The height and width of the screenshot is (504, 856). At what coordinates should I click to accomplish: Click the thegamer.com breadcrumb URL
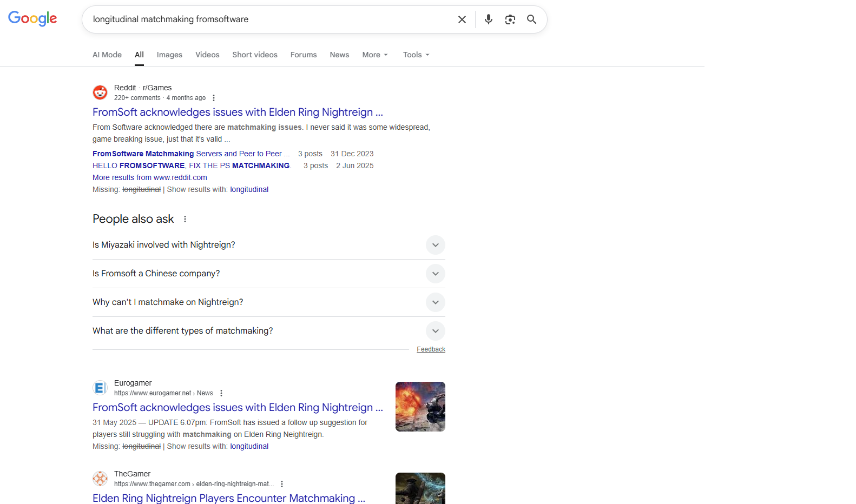click(194, 484)
